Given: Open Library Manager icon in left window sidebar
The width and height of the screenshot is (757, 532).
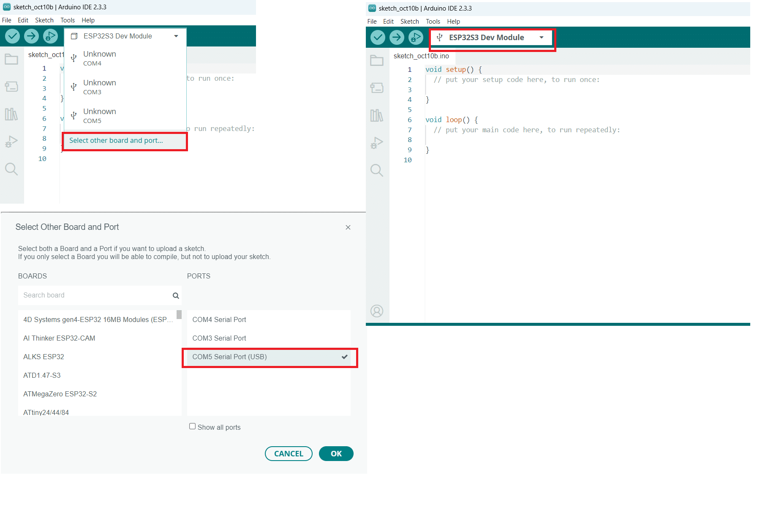Looking at the screenshot, I should pos(11,114).
